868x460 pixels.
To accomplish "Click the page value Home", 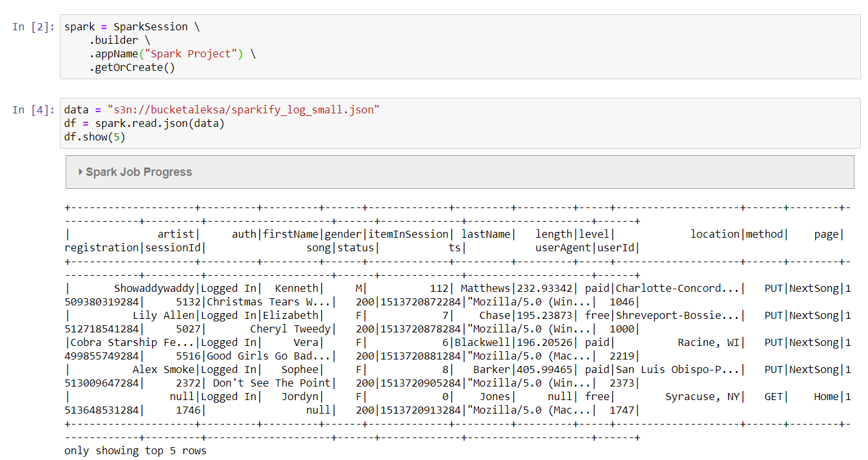I will [826, 397].
